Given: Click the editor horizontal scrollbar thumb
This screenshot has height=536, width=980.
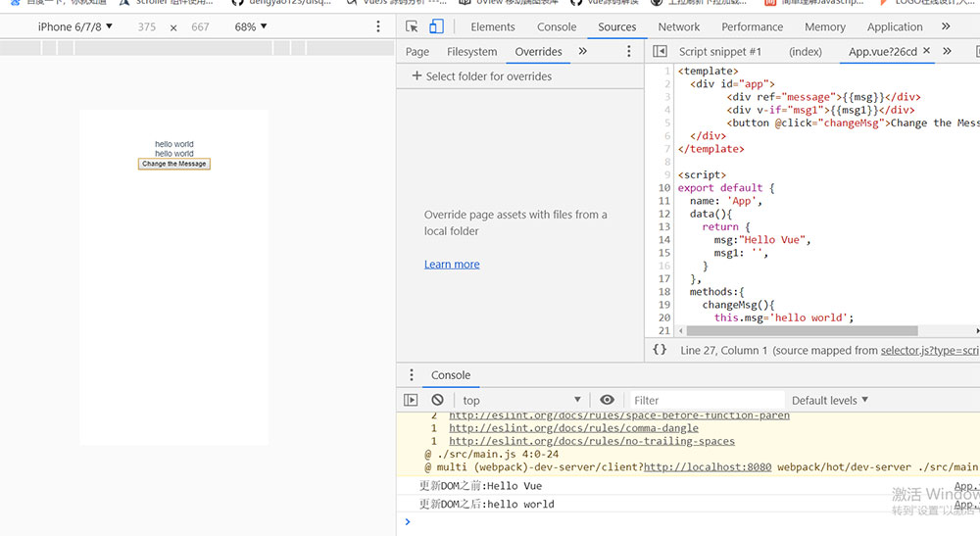Looking at the screenshot, I should 802,330.
